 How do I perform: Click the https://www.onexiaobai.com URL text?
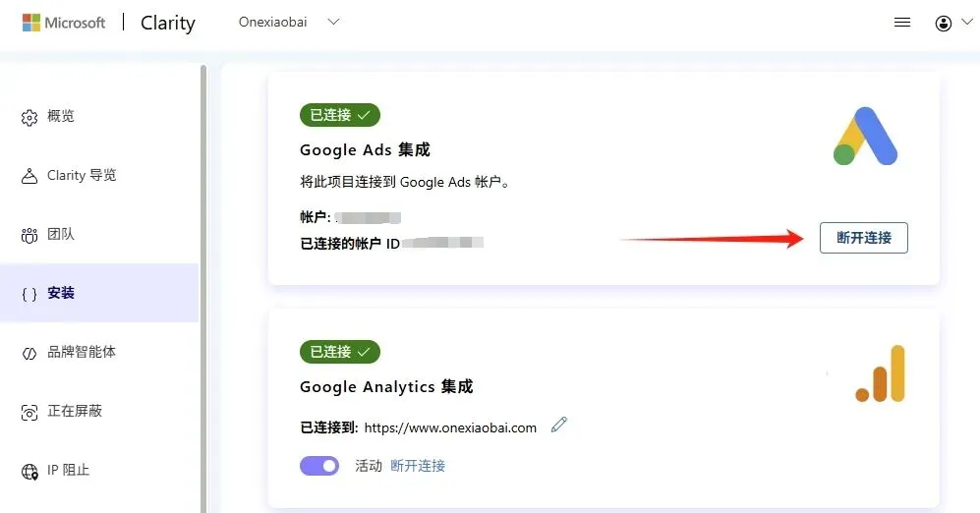pyautogui.click(x=450, y=428)
